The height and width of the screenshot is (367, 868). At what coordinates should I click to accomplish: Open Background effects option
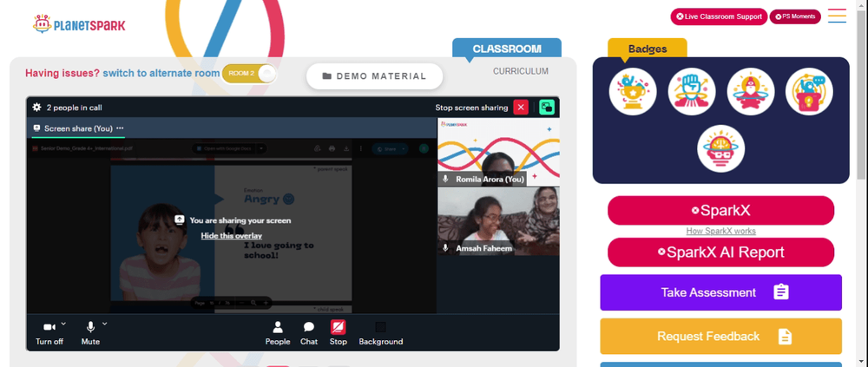pos(381,333)
